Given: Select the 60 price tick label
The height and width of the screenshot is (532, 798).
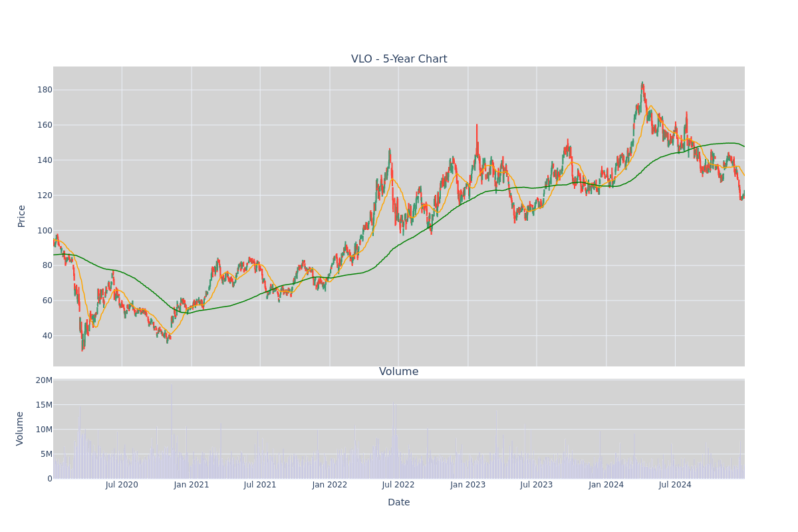Looking at the screenshot, I should (47, 301).
